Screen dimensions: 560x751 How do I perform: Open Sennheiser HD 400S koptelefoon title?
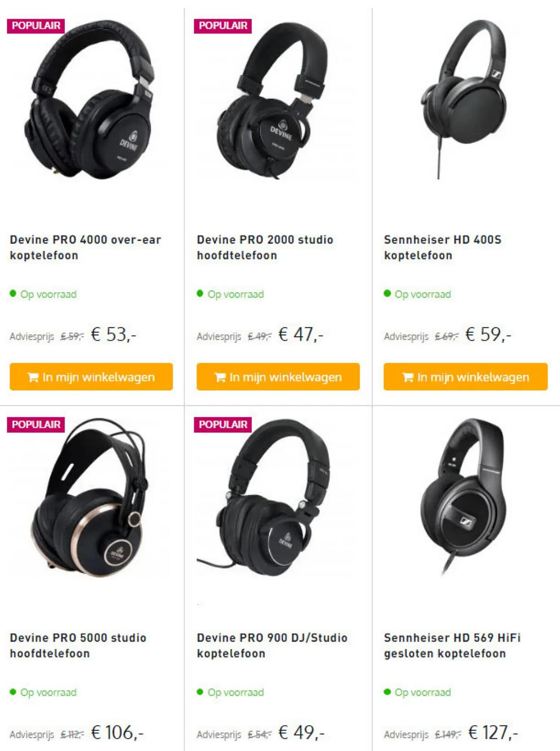(x=443, y=247)
